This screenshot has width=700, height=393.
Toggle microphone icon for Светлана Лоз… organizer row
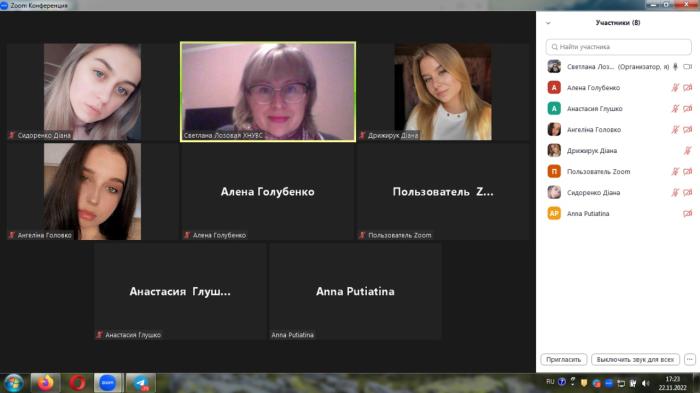click(x=675, y=67)
